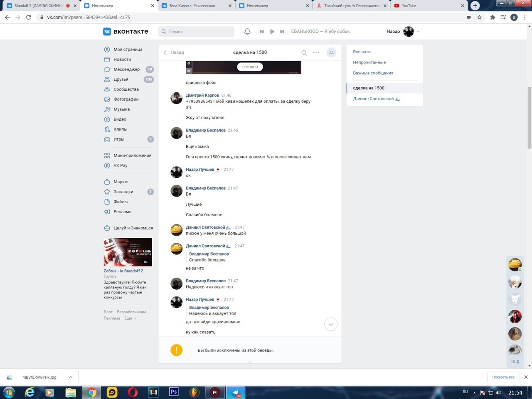532x399 pixels.
Task: Open Непрочитанные chats filter
Action: coord(369,62)
